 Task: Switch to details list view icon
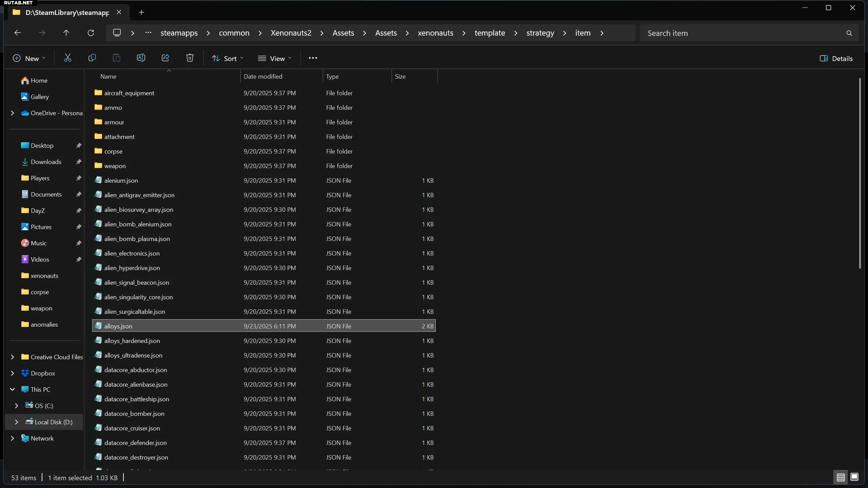point(841,477)
